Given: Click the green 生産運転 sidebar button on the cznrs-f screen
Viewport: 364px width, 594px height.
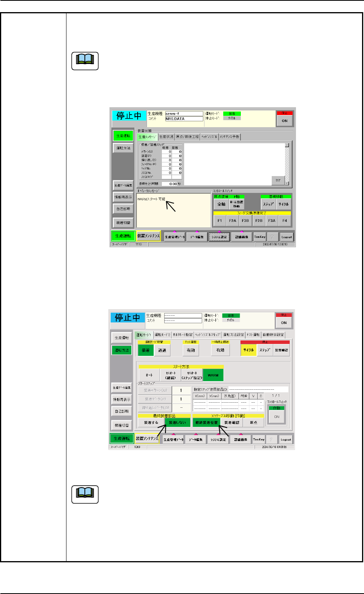Looking at the screenshot, I should (x=123, y=136).
